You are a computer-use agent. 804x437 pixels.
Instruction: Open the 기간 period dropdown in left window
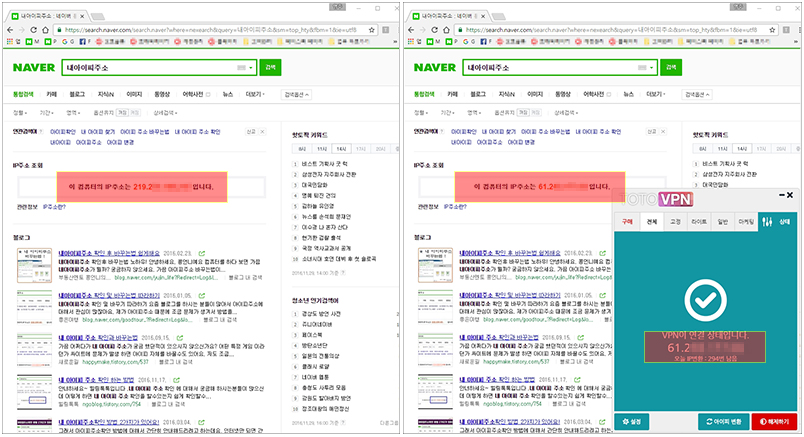coord(47,112)
